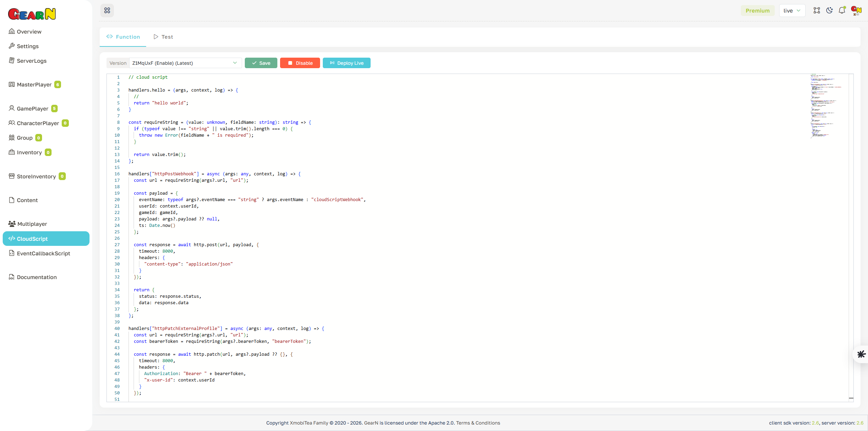Screen dimensions: 868x431
Task: Toggle dark mode with the moon icon
Action: click(829, 10)
